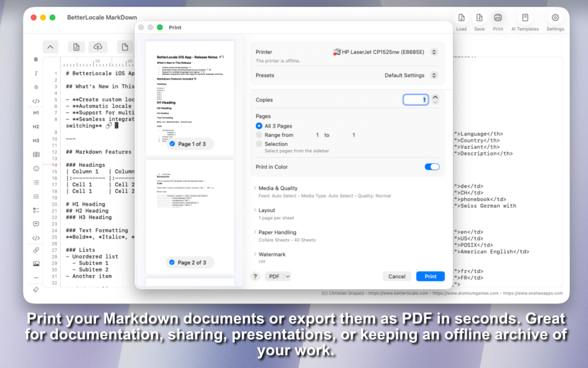Insert a table with the table icon

36,155
